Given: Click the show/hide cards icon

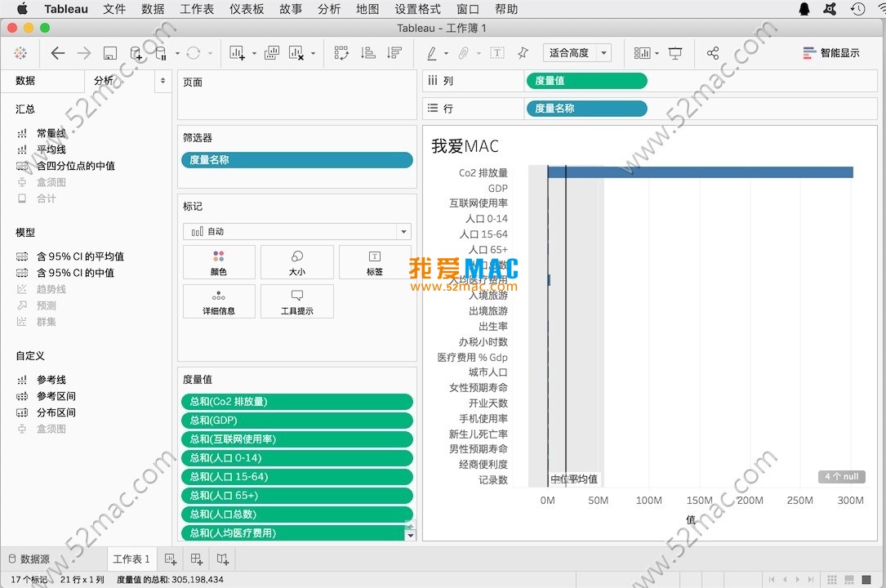Looking at the screenshot, I should (642, 53).
